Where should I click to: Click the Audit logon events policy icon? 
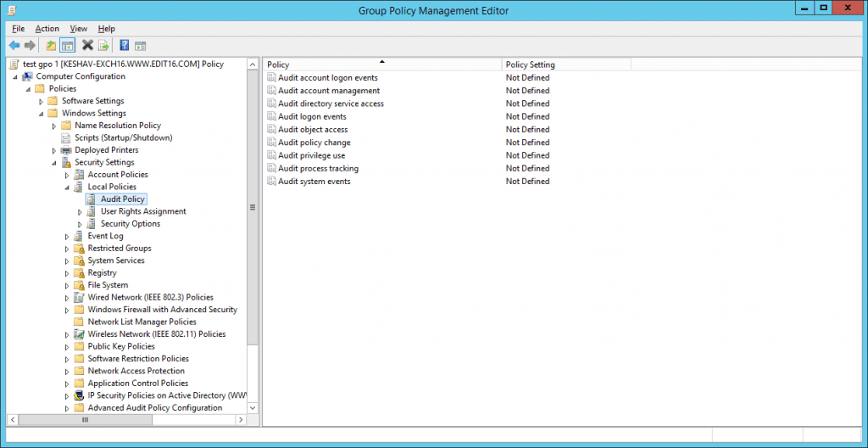tap(271, 116)
